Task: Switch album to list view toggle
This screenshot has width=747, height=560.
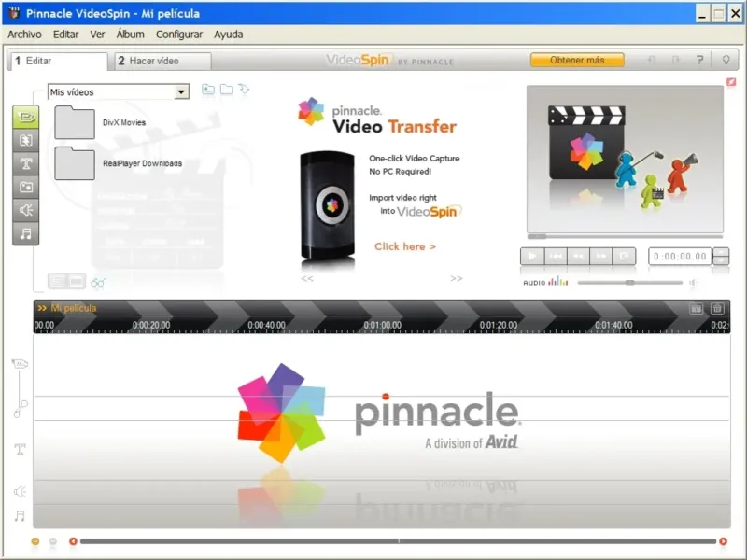Action: pyautogui.click(x=57, y=282)
